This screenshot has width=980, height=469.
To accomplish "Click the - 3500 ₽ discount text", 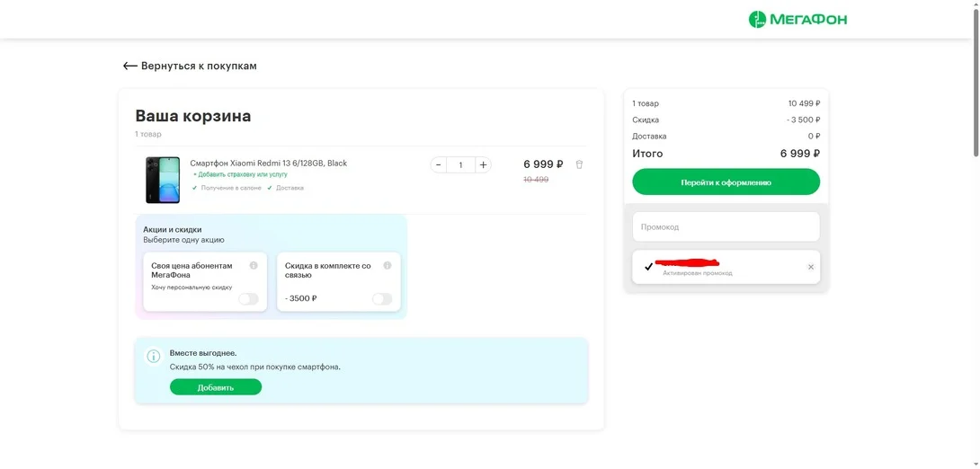I will click(x=300, y=298).
